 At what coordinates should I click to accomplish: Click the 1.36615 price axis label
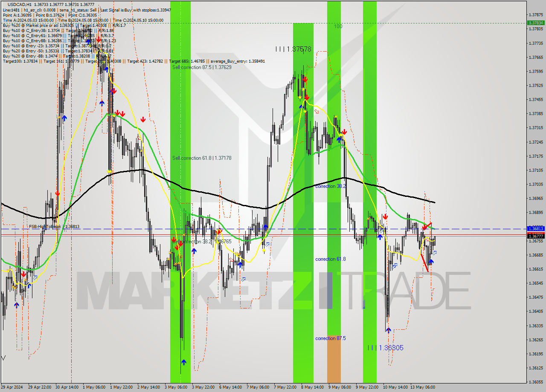pyautogui.click(x=535, y=269)
